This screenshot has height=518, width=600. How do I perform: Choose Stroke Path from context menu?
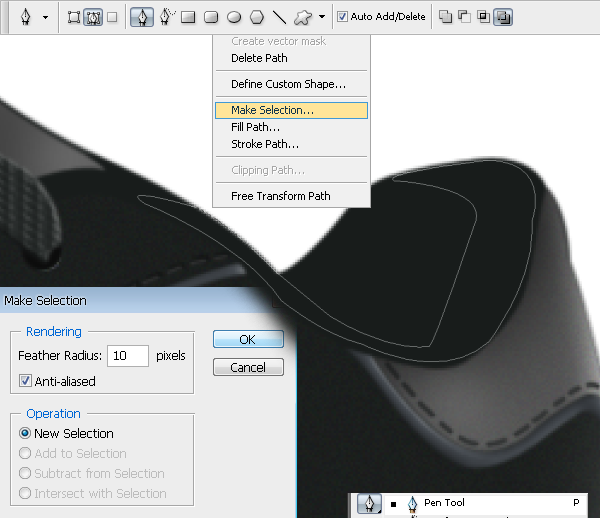tap(291, 144)
